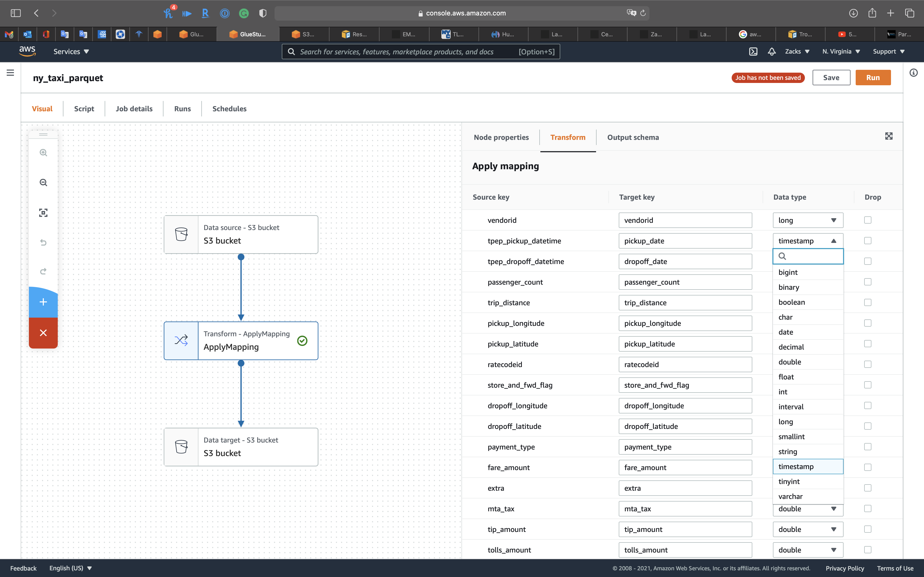Toggle Drop checkbox for tolls_amount

pos(868,549)
